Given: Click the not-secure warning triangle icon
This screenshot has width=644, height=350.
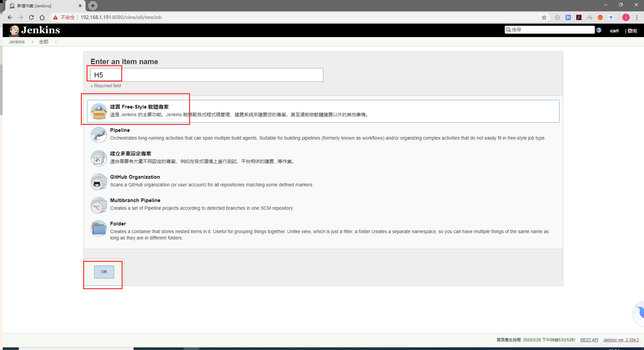Looking at the screenshot, I should click(55, 17).
